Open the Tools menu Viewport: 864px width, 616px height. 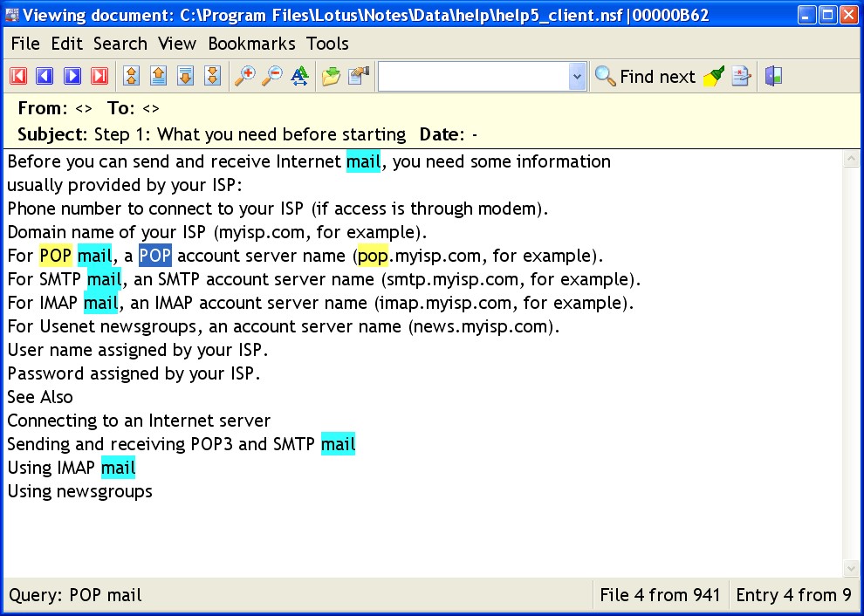327,44
